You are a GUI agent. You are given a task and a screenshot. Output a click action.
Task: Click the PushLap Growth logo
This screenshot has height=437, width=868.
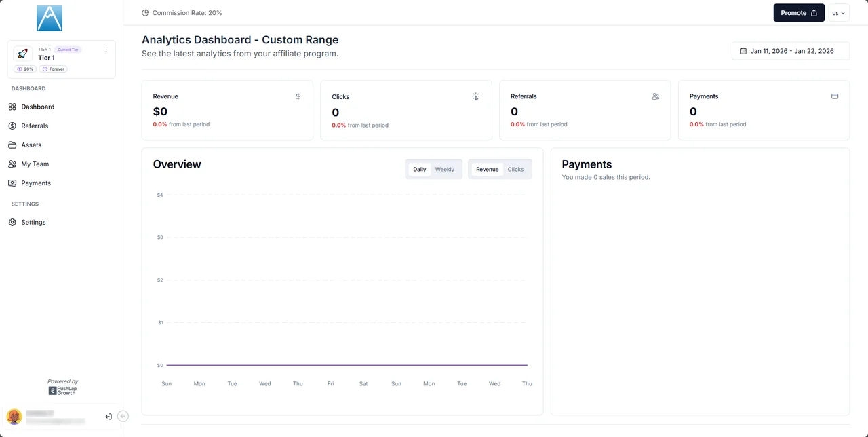pyautogui.click(x=62, y=391)
